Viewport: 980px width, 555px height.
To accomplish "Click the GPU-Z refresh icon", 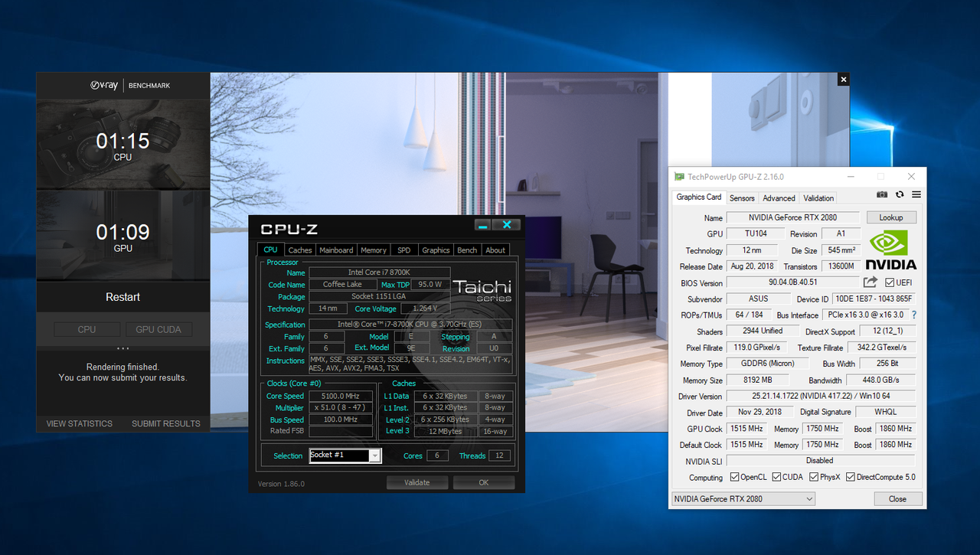I will [900, 195].
